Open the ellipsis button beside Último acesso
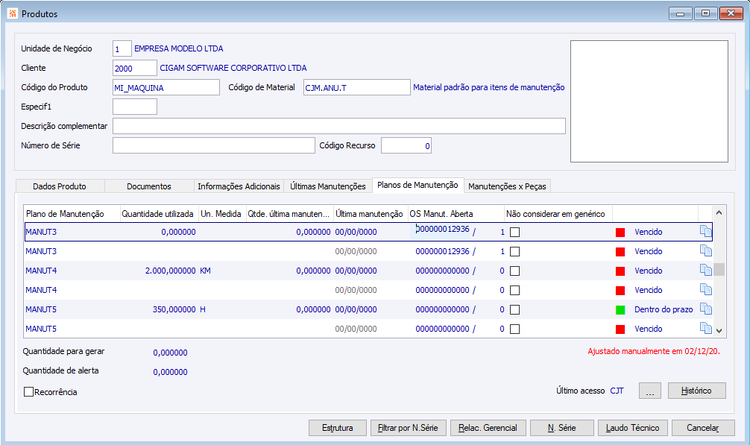Screen dimensions: 750x445 [650, 390]
